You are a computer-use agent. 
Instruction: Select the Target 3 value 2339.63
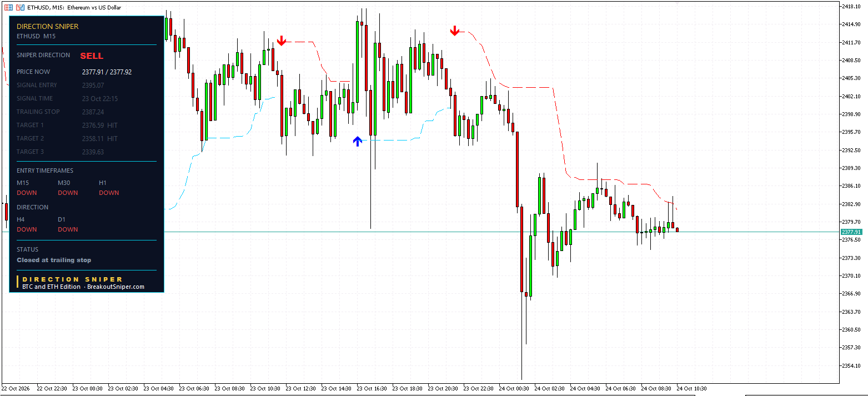pos(93,152)
